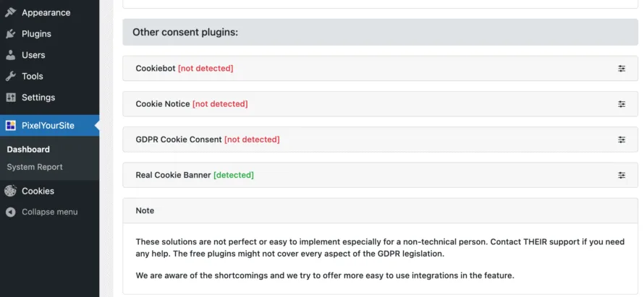The height and width of the screenshot is (297, 644).
Task: Expand Real Cookie Banner settings icon
Action: tap(622, 175)
